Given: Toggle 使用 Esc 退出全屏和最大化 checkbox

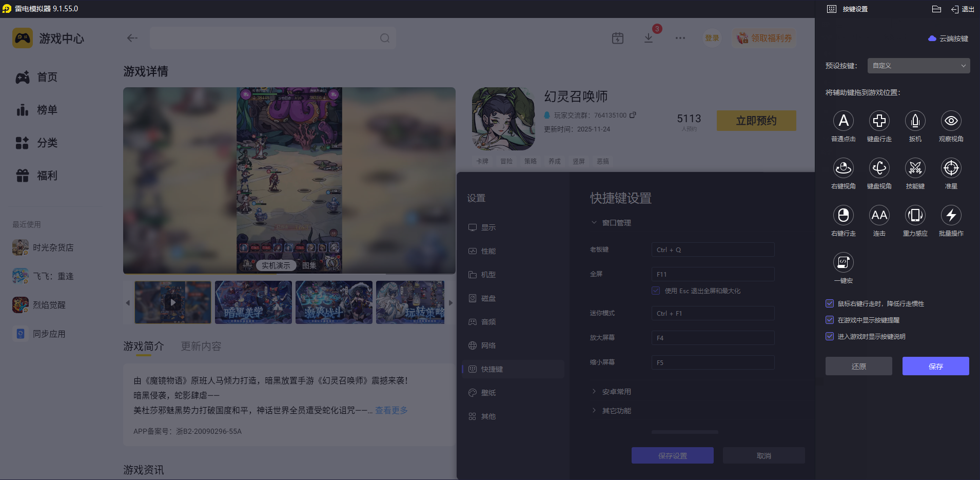Looking at the screenshot, I should click(x=656, y=291).
